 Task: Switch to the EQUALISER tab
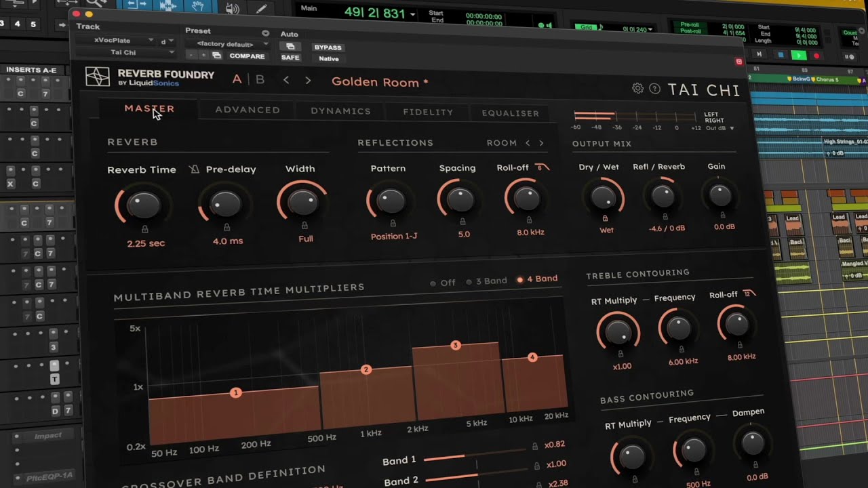click(x=511, y=113)
